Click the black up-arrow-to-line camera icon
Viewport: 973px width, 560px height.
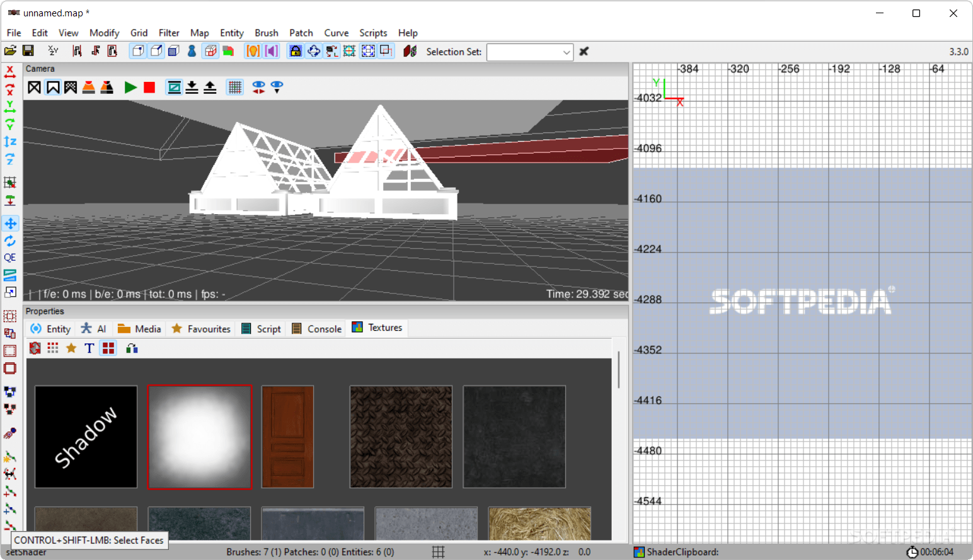(210, 87)
